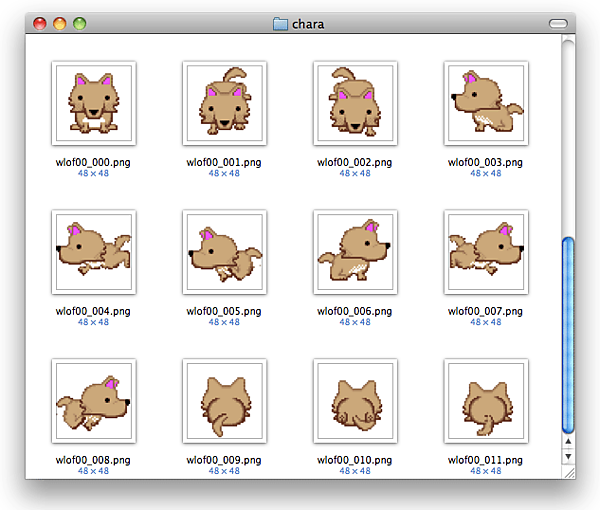Pick the wlof00_011.png back-view thumbnail
The height and width of the screenshot is (510, 600).
[486, 401]
